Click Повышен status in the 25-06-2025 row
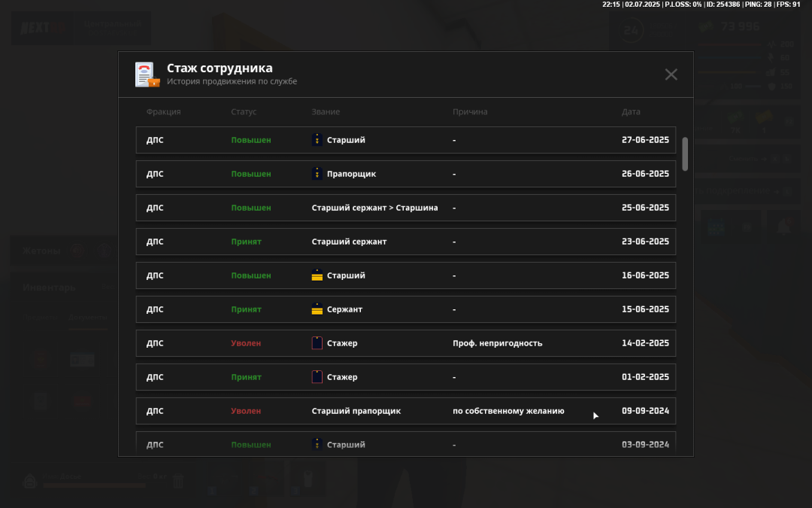The height and width of the screenshot is (508, 812). [x=251, y=208]
